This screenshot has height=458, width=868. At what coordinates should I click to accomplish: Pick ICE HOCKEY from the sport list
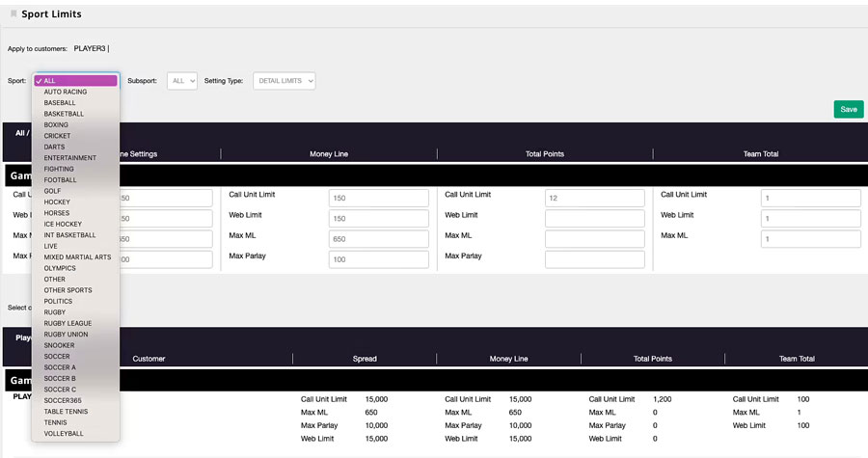coord(63,224)
